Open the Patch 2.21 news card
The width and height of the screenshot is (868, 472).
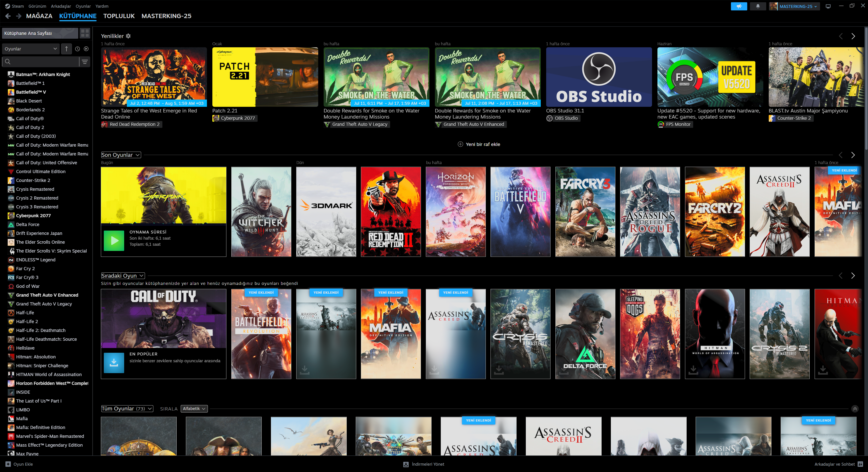point(265,77)
